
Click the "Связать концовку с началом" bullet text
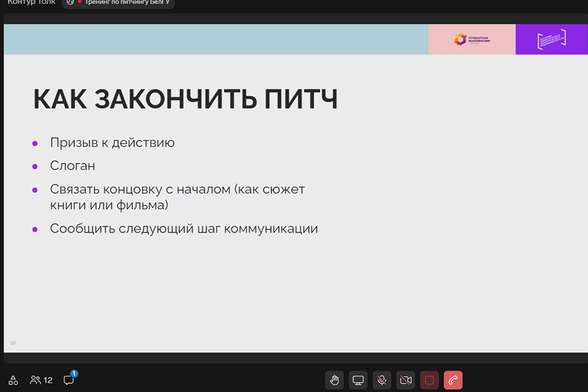point(177,190)
